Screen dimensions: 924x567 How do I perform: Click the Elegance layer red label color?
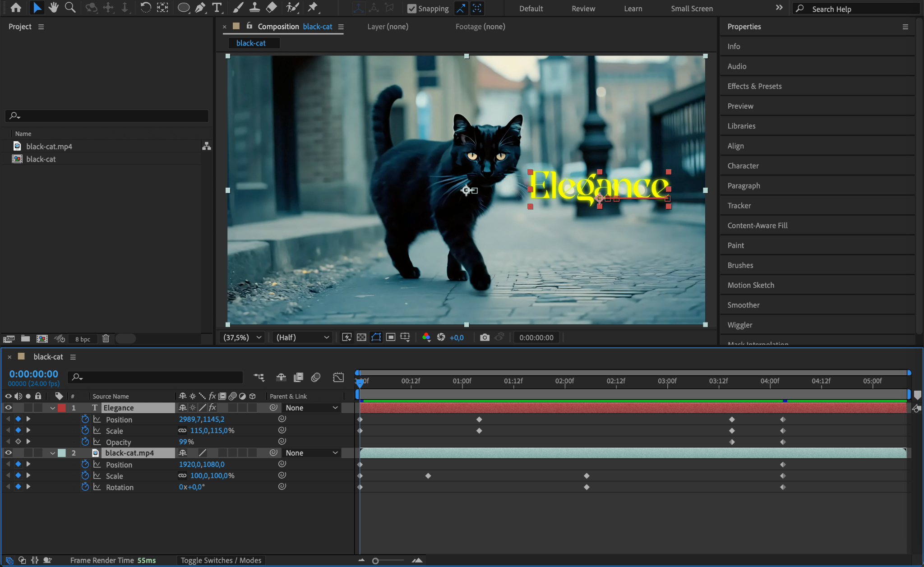click(x=62, y=408)
